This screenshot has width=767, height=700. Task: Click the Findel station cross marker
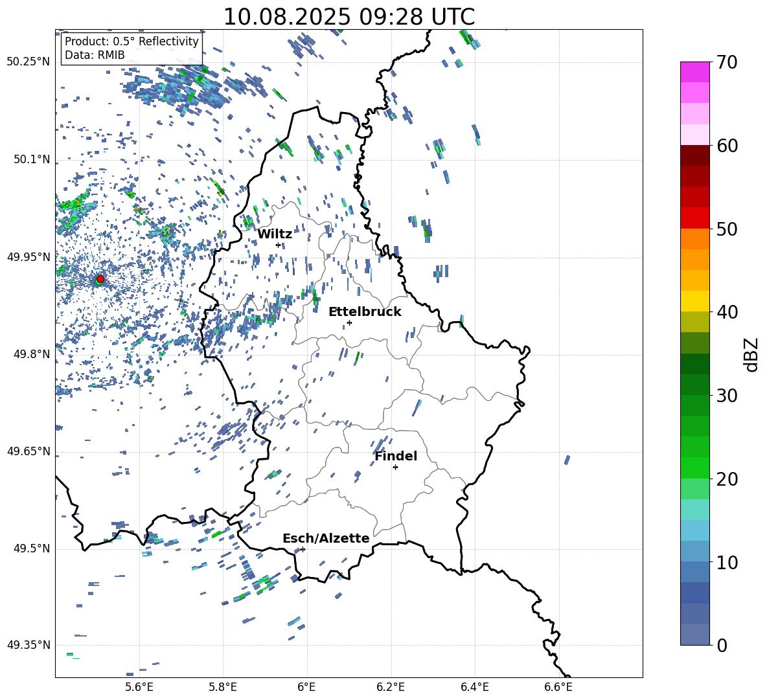395,468
